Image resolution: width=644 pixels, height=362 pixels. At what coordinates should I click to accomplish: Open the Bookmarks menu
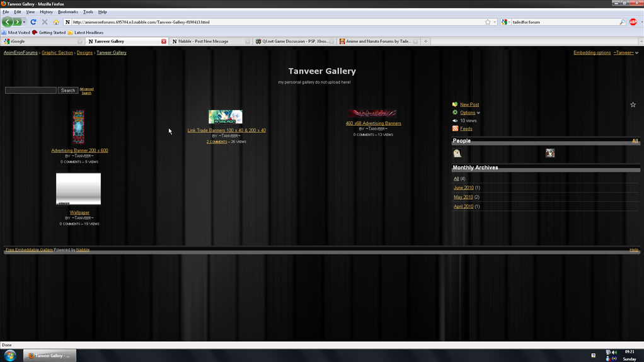[67, 12]
